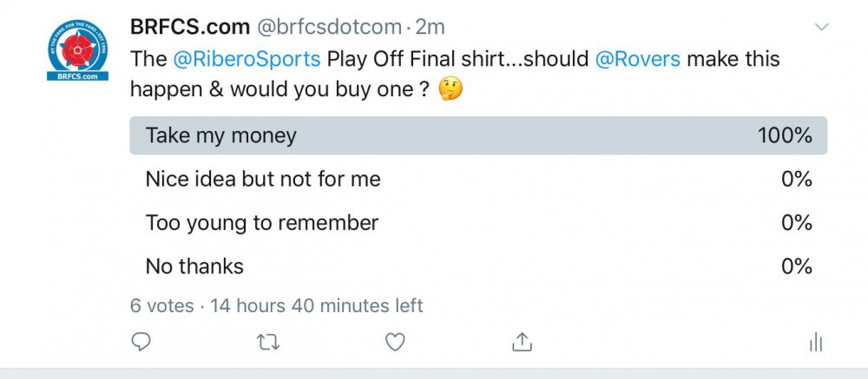This screenshot has height=379, width=868.
Task: View tweet analytics bar chart icon
Action: pyautogui.click(x=816, y=343)
